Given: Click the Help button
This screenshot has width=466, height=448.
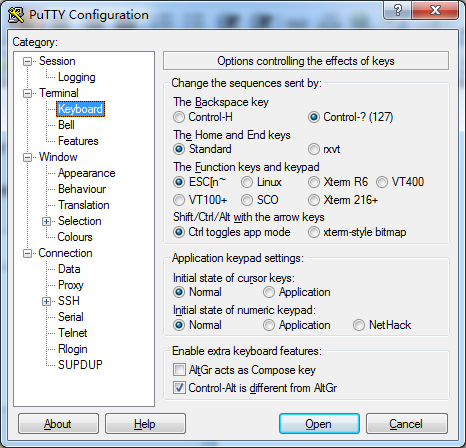Looking at the screenshot, I should tap(145, 424).
